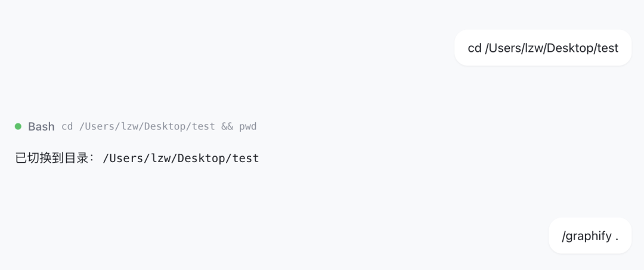Click the "/graphify" slash command word
Image resolution: width=644 pixels, height=270 pixels.
(586, 235)
